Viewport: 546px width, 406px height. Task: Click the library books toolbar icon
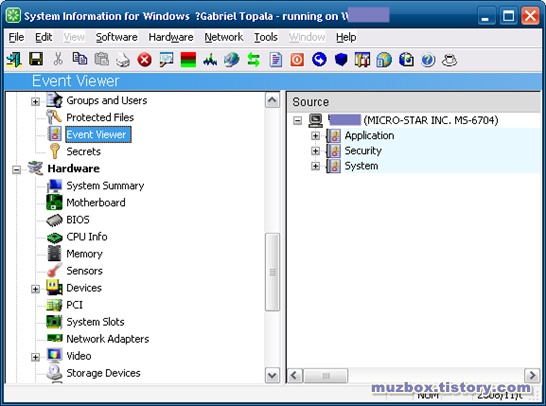[362, 60]
